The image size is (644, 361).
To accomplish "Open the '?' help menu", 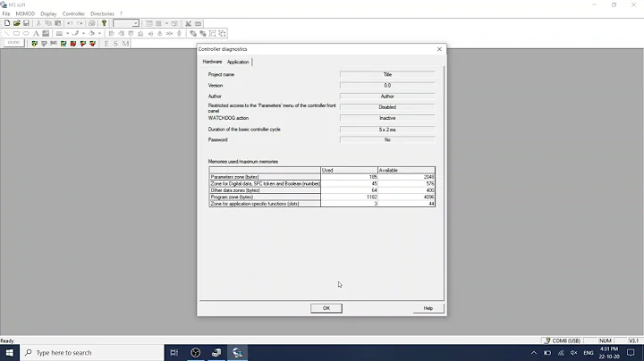I will 121,13.
